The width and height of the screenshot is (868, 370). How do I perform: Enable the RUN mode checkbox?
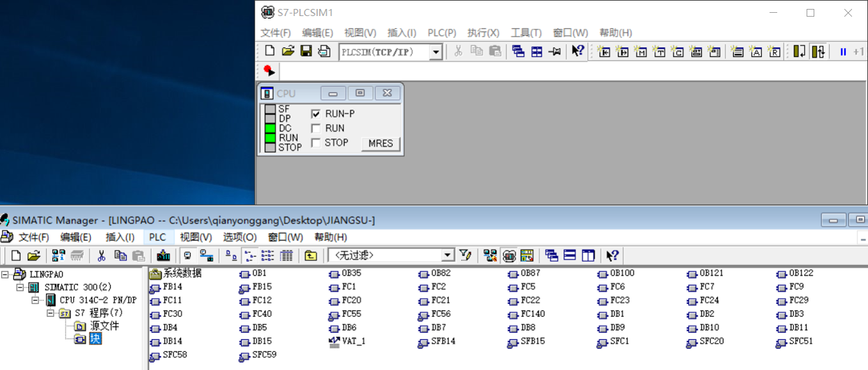[316, 128]
